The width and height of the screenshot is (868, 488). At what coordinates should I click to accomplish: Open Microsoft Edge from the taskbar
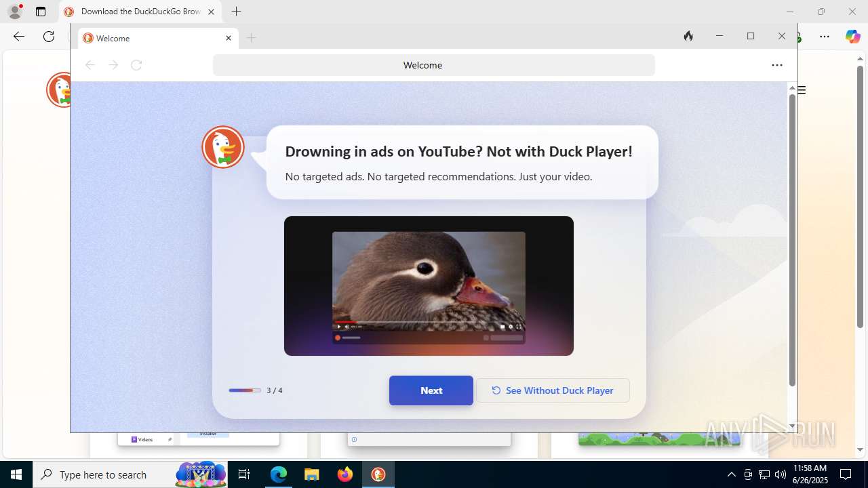tap(279, 474)
